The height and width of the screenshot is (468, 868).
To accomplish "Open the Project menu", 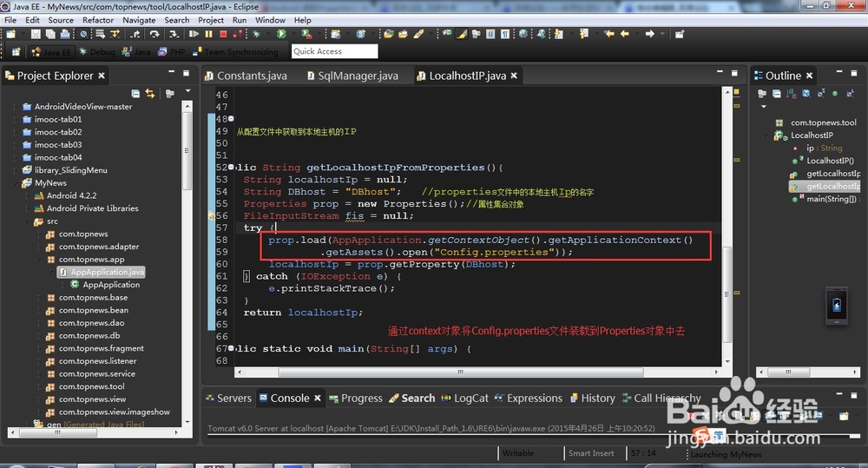I will 211,20.
